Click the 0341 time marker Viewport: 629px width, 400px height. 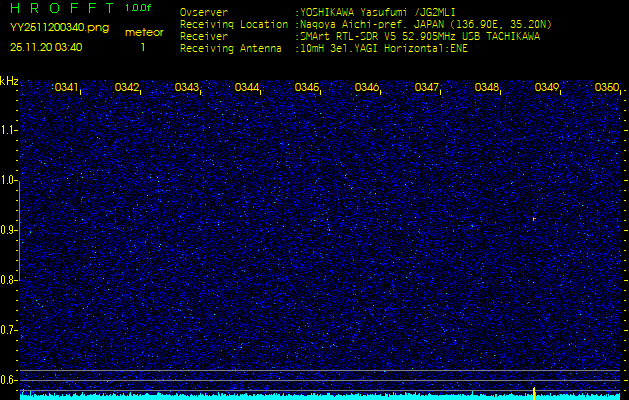point(67,88)
